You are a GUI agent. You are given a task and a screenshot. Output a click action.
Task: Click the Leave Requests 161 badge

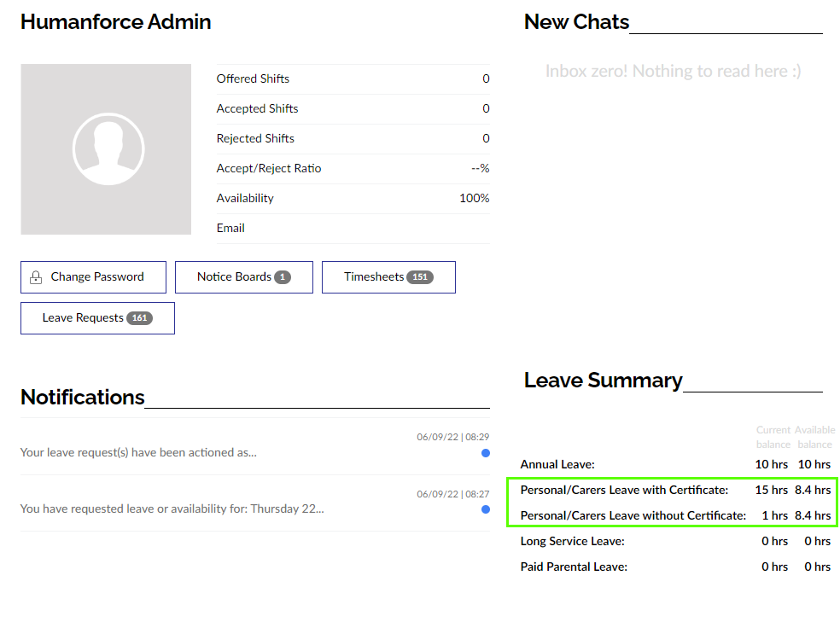click(x=140, y=318)
